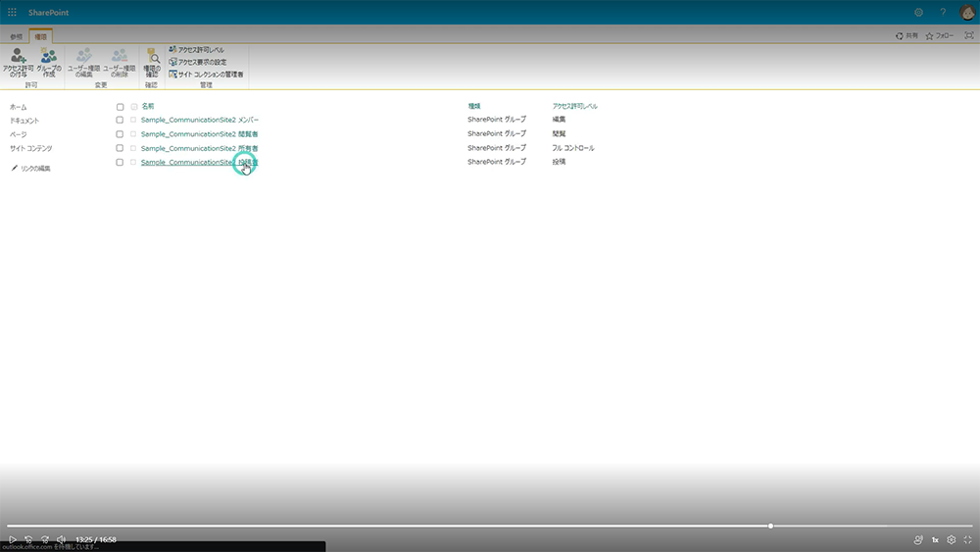This screenshot has height=552, width=980.
Task: Open the user account avatar
Action: pos(967,13)
